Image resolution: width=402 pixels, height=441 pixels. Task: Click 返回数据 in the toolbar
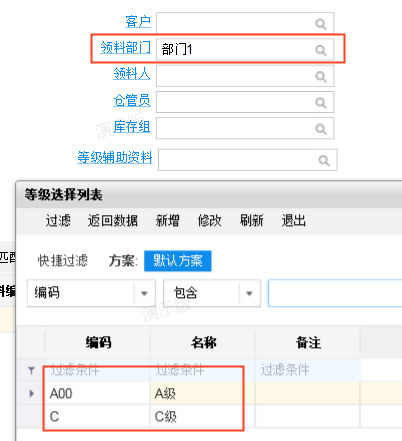tap(113, 221)
